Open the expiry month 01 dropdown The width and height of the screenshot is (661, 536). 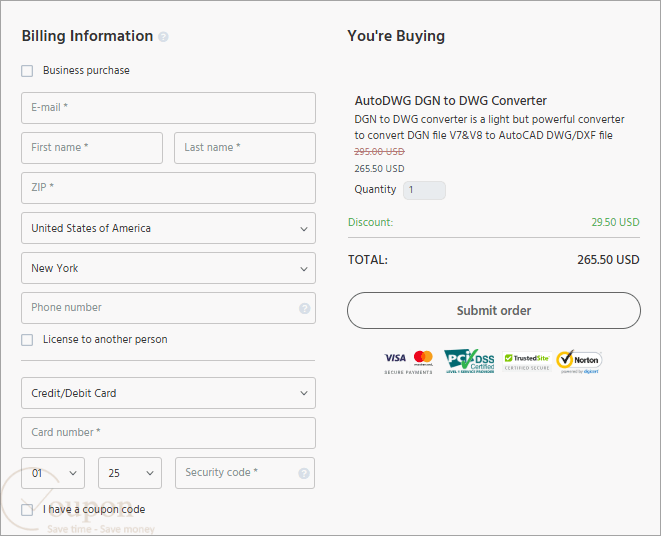tap(53, 473)
